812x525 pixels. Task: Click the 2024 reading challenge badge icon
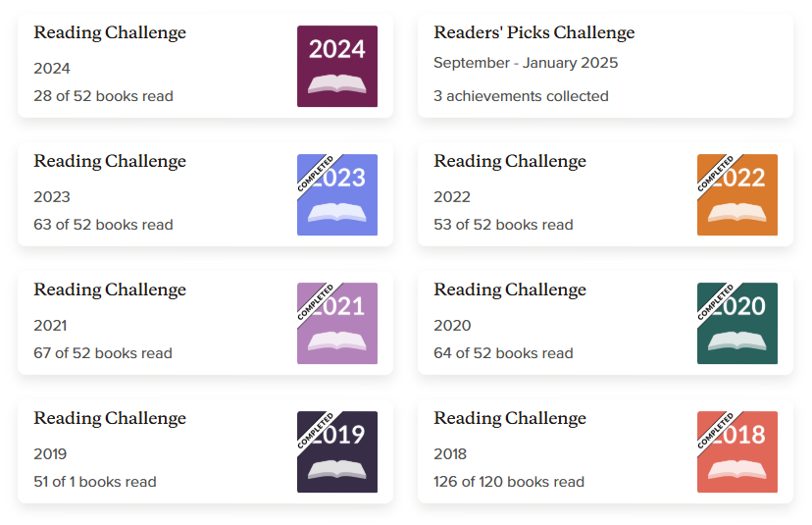[x=337, y=67]
